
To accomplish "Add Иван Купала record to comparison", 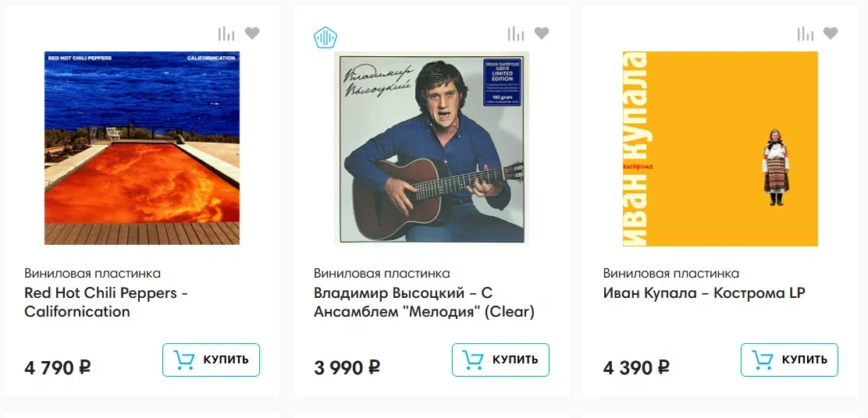I will pyautogui.click(x=805, y=34).
